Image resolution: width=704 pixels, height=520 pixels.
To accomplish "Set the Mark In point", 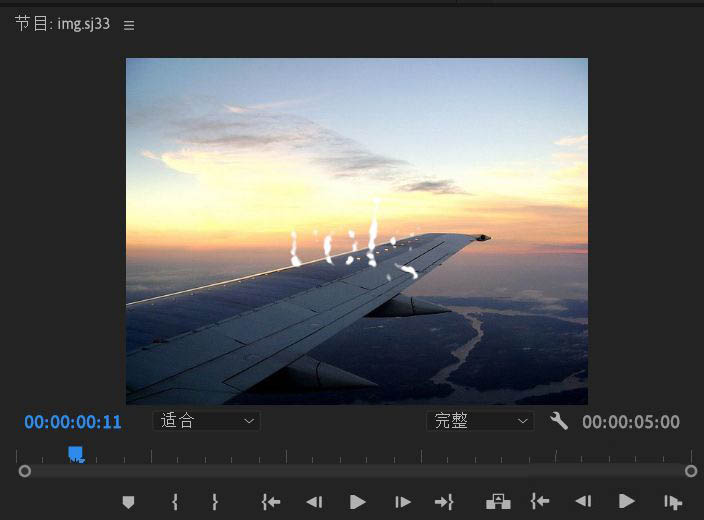I will [x=175, y=502].
